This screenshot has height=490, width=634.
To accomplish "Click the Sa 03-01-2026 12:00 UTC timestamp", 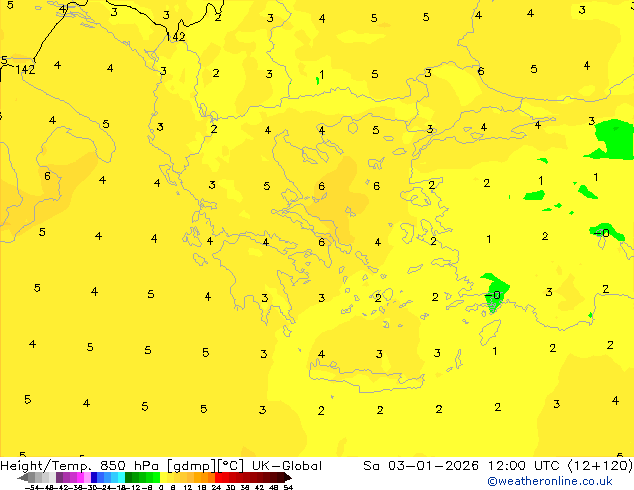I will pyautogui.click(x=463, y=466).
